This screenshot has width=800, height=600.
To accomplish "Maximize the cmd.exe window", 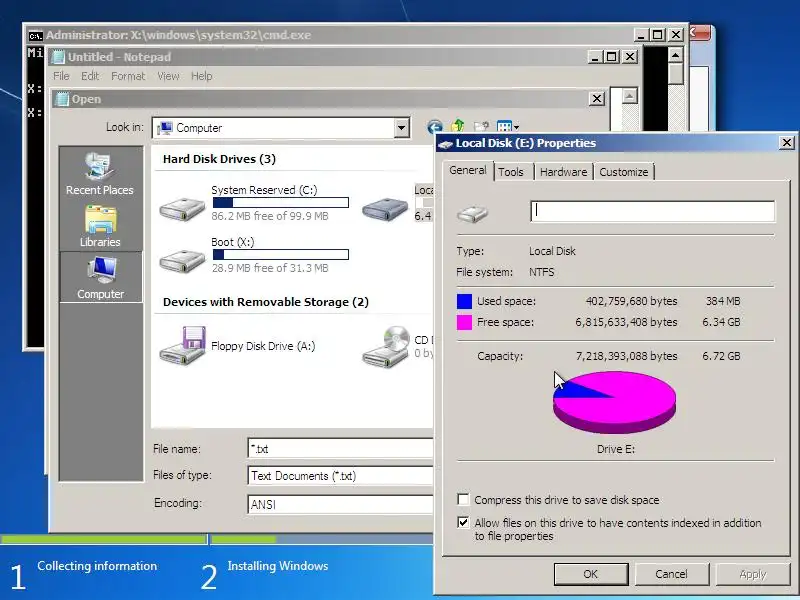I will 658,35.
